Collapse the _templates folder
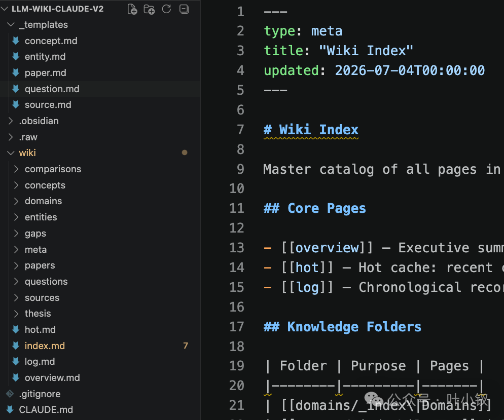 pyautogui.click(x=11, y=24)
